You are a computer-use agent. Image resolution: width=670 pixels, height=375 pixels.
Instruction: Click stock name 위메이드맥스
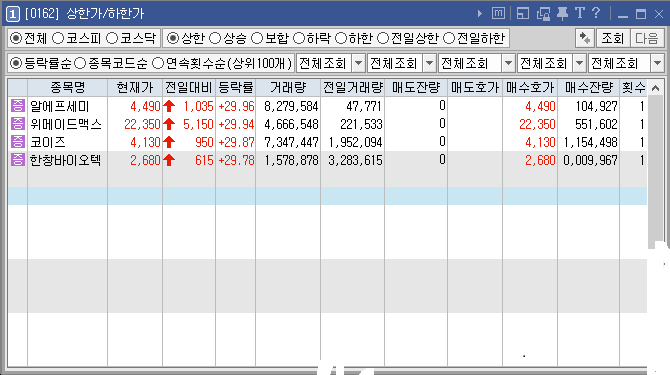(66, 124)
